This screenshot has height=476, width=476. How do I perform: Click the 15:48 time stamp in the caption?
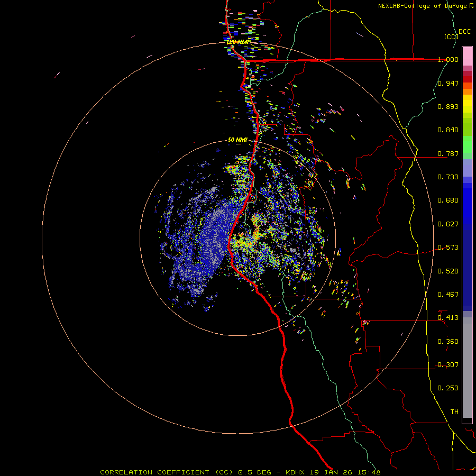(369, 472)
